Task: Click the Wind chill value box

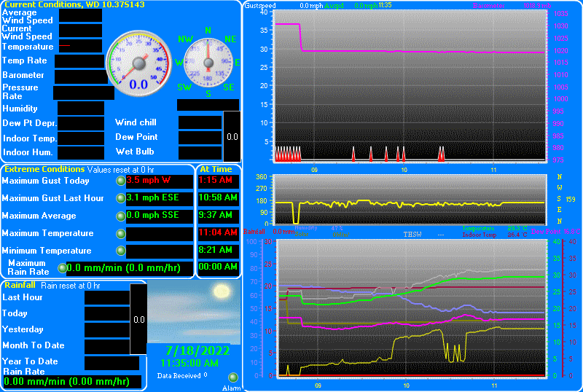Action: click(200, 122)
